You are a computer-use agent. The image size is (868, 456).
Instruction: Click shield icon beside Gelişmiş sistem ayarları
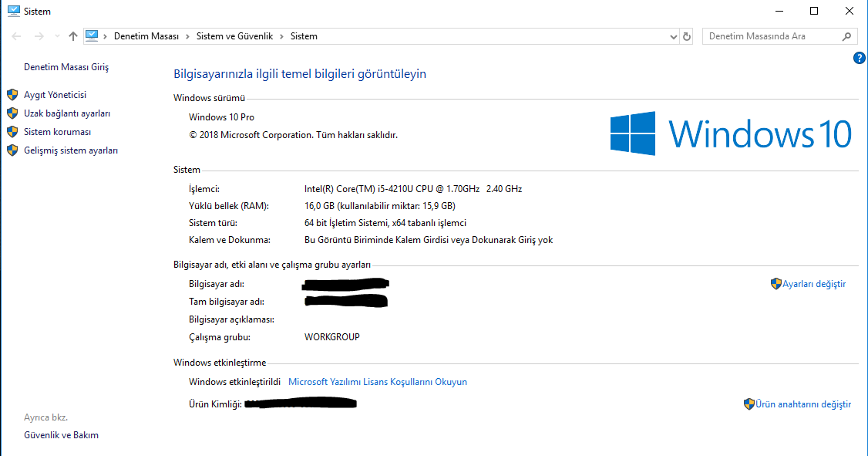[x=12, y=150]
